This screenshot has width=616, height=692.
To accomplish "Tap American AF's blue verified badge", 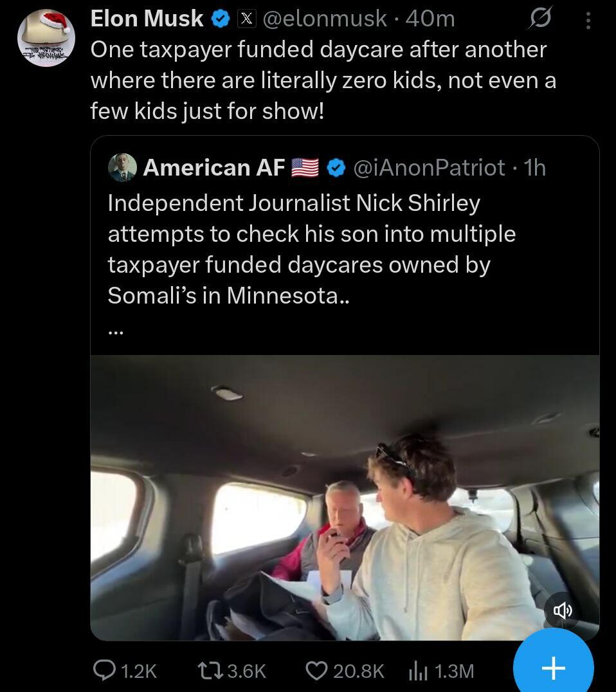I will pos(336,168).
